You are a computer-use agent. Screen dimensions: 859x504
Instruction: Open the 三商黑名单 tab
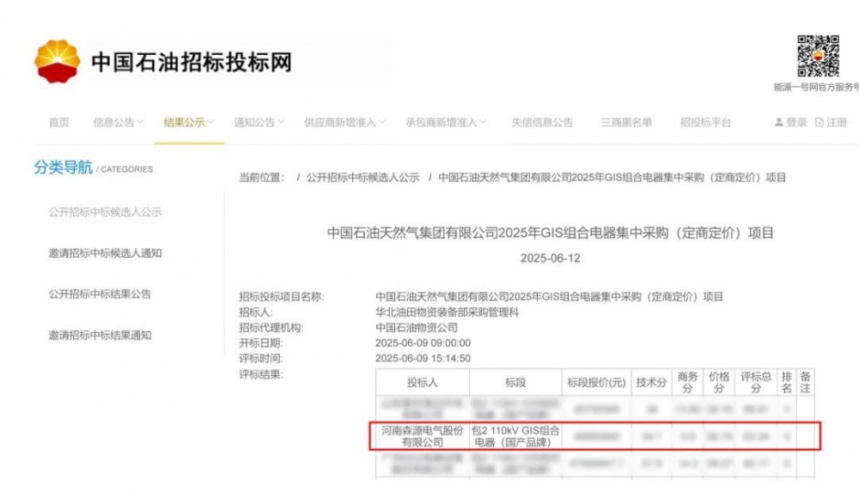pos(626,122)
